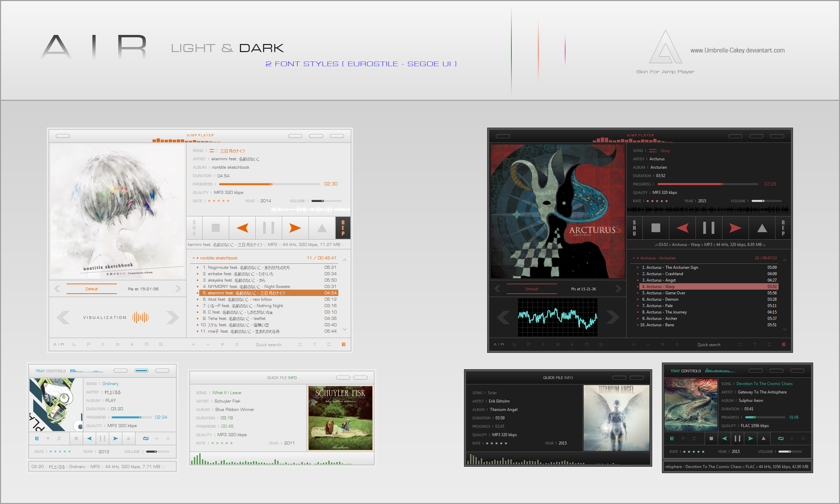Select 'Pls at 15-21-36' tab in dark player
840x504 pixels.
583,289
